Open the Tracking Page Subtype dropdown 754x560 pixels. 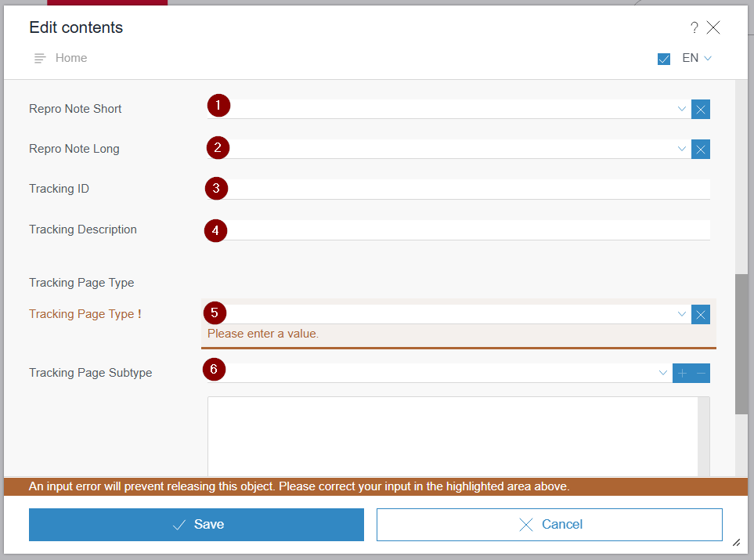(x=662, y=373)
